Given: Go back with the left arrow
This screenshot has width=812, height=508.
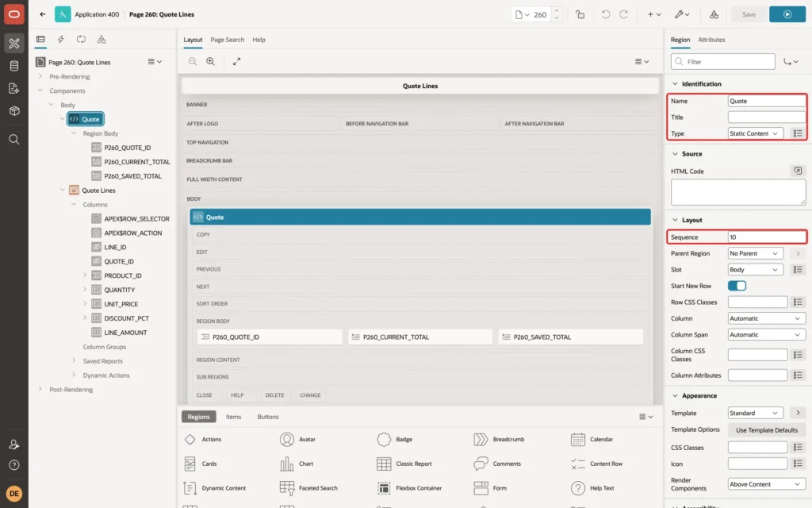Looking at the screenshot, I should 43,14.
